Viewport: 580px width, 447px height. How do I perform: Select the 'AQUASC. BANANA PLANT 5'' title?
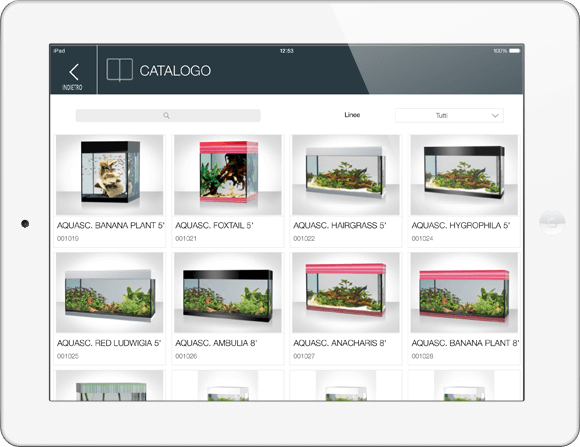pyautogui.click(x=110, y=225)
